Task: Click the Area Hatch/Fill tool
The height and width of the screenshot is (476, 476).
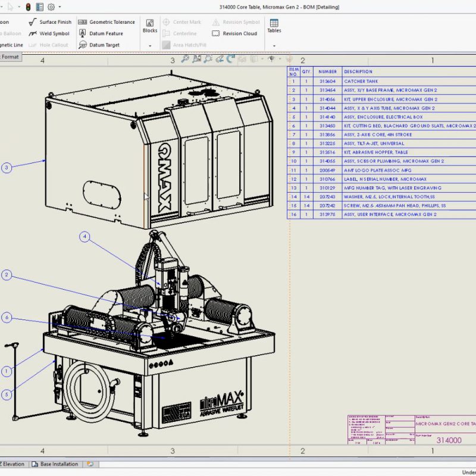Action: (x=184, y=45)
